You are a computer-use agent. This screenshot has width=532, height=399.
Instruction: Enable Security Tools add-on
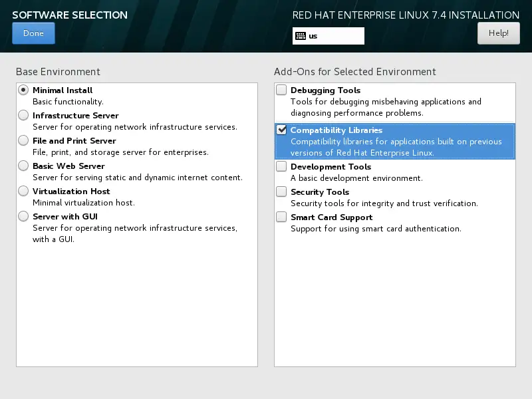coord(281,192)
